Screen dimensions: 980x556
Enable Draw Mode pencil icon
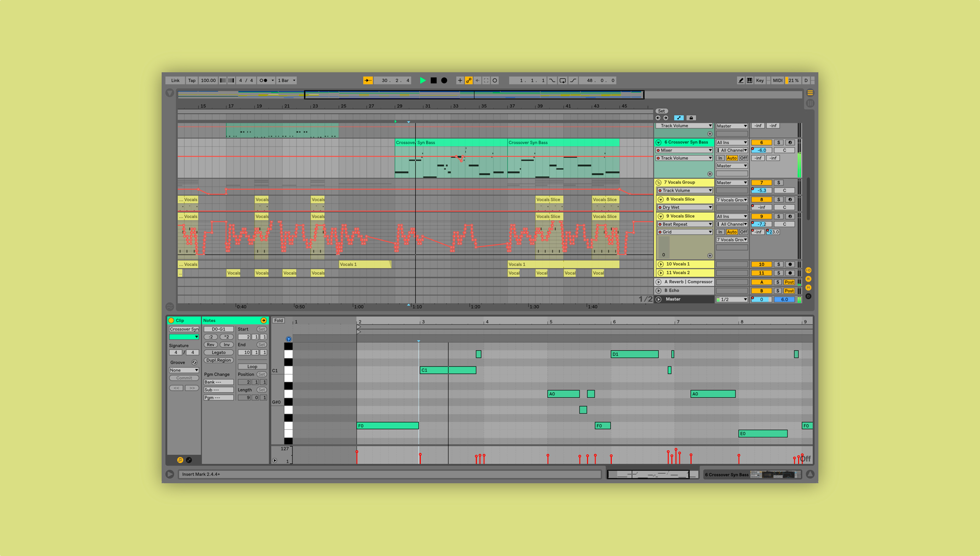(741, 80)
